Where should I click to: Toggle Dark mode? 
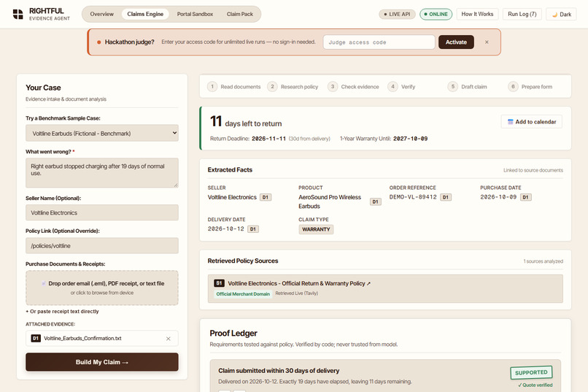tap(562, 15)
